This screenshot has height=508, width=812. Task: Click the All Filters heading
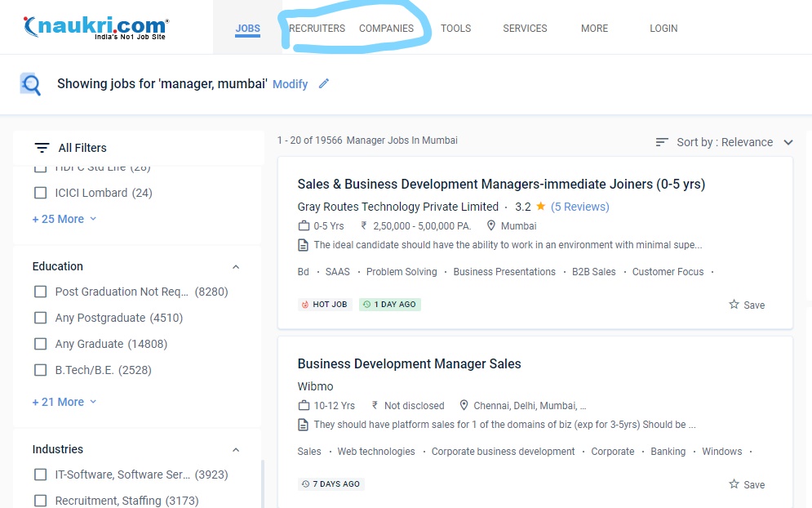tap(82, 148)
